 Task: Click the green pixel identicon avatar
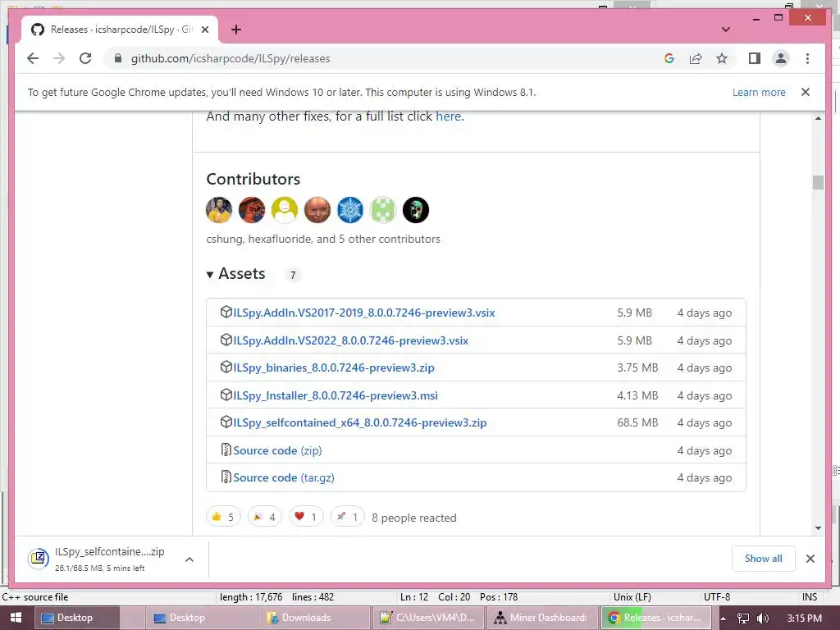383,210
